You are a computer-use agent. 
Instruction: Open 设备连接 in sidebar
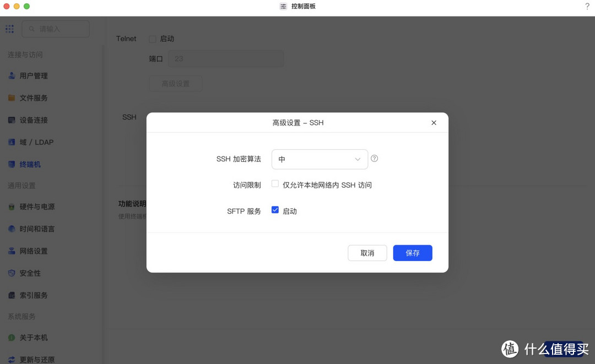tap(34, 120)
